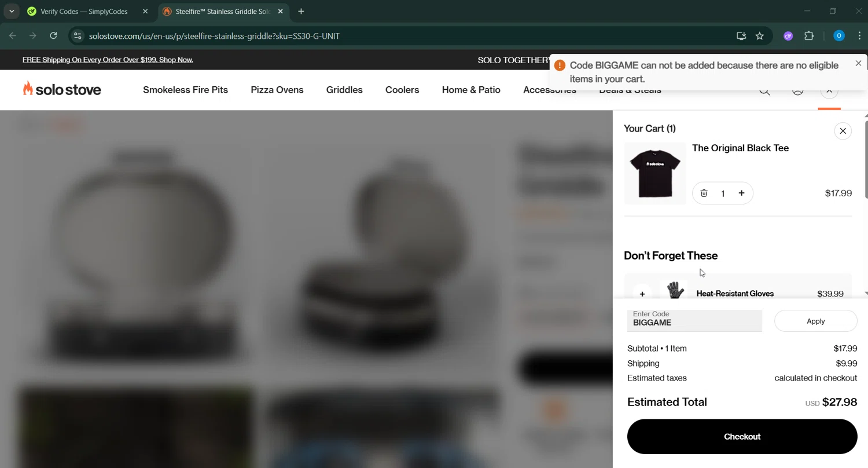Remove The Original Black Tee via trash icon
Viewport: 868px width, 468px height.
(704, 193)
